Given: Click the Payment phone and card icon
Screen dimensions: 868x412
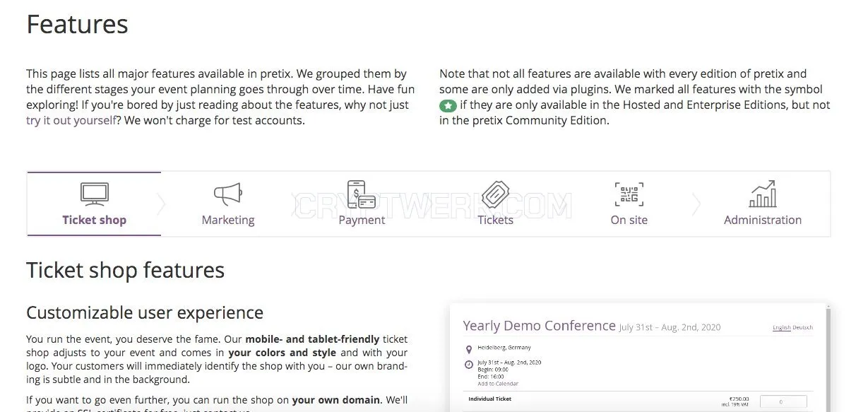Looking at the screenshot, I should (361, 194).
